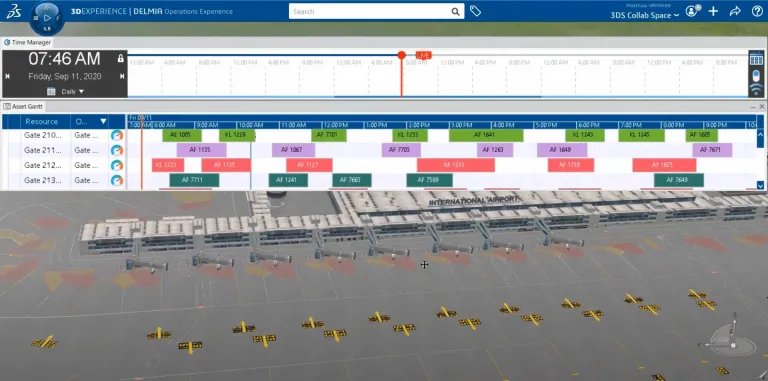Click the 3DS logo in the header

coord(13,12)
